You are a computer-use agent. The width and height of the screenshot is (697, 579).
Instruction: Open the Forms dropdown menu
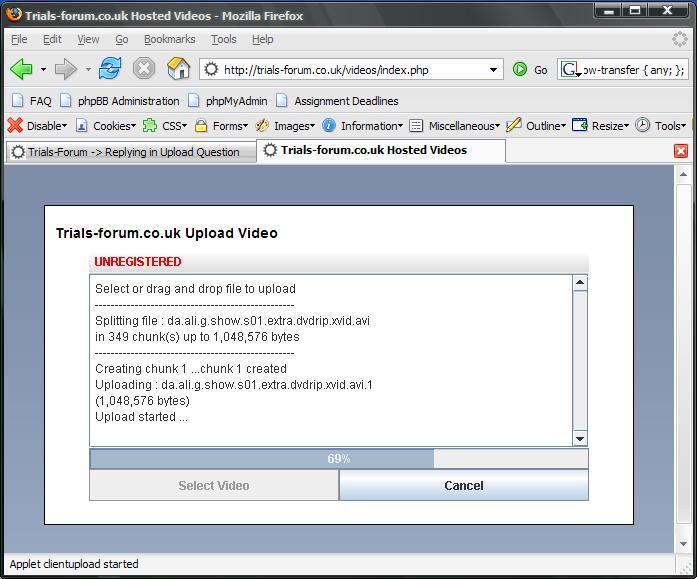[221, 126]
